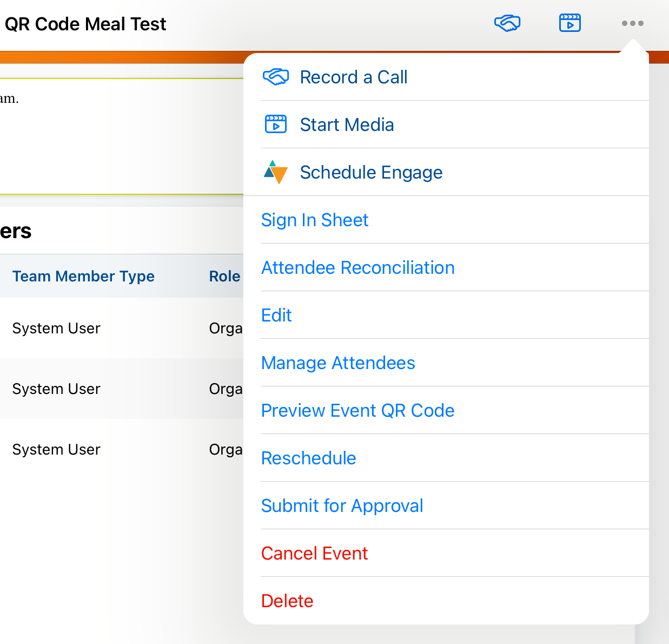Screen dimensions: 669x644
Task: Open Attendee Reconciliation
Action: pos(357,268)
